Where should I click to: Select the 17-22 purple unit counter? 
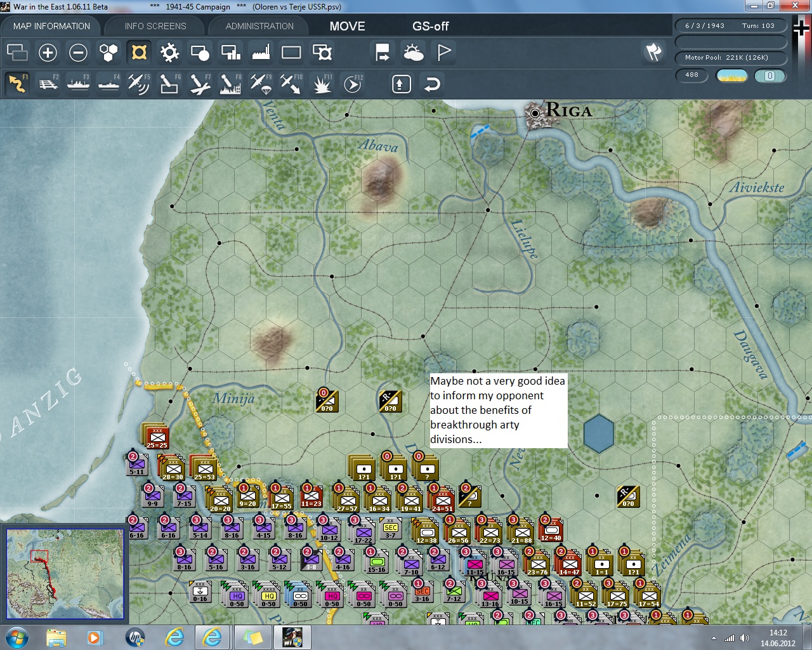363,532
